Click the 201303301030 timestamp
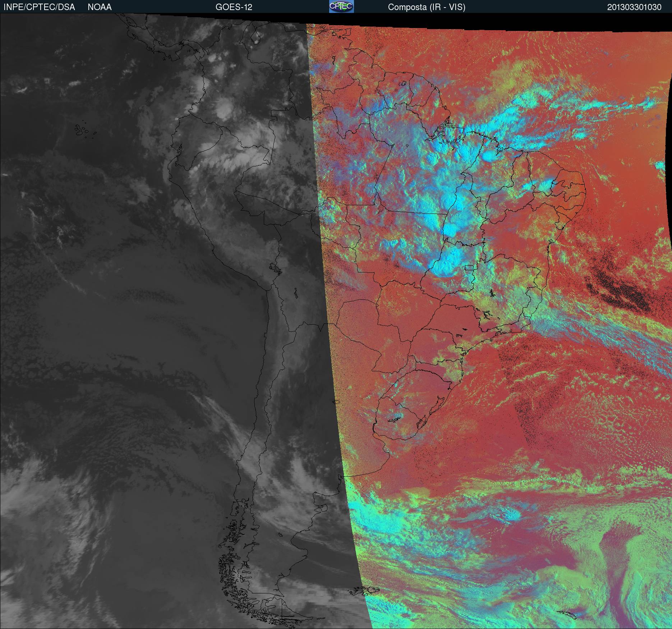 coord(634,7)
